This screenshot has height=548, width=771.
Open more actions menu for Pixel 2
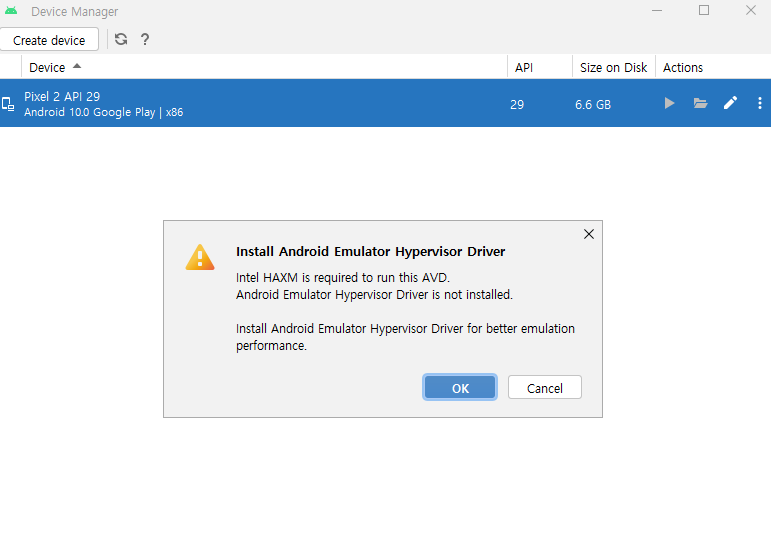point(760,103)
